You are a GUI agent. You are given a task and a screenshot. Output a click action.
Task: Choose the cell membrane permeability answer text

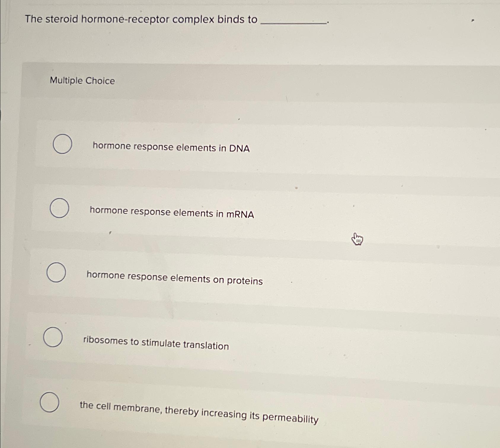199,410
